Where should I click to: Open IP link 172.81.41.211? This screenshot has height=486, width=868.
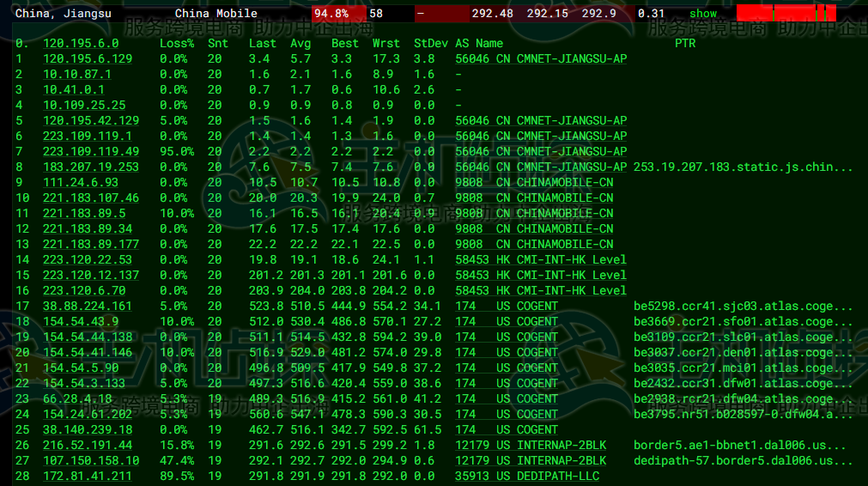coord(88,477)
